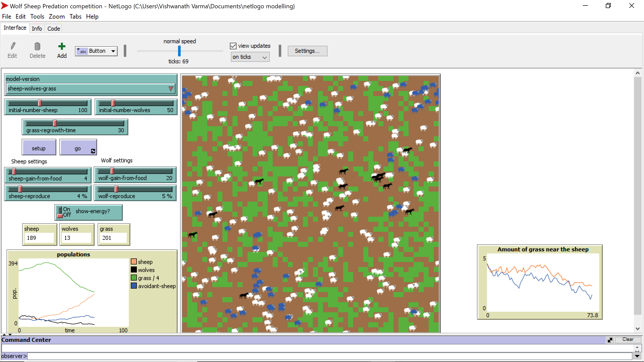Open the File menu in menubar
Image resolution: width=644 pixels, height=362 pixels.
click(7, 16)
